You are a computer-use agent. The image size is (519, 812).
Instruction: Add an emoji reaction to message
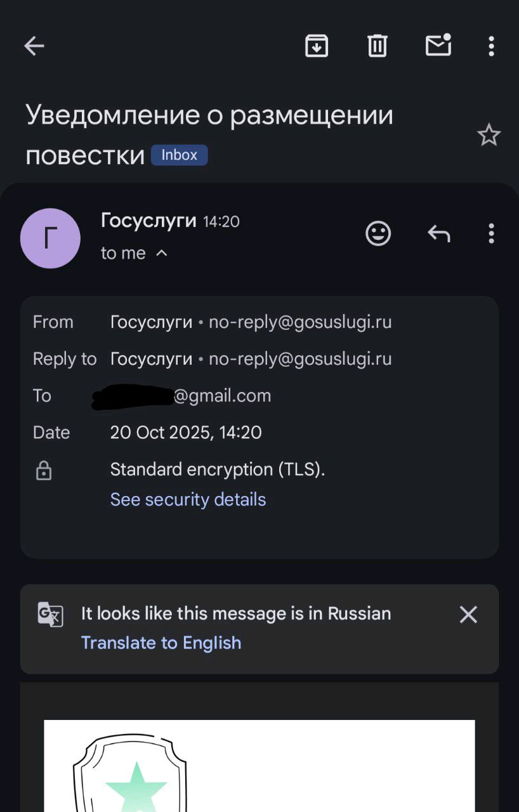click(x=378, y=234)
